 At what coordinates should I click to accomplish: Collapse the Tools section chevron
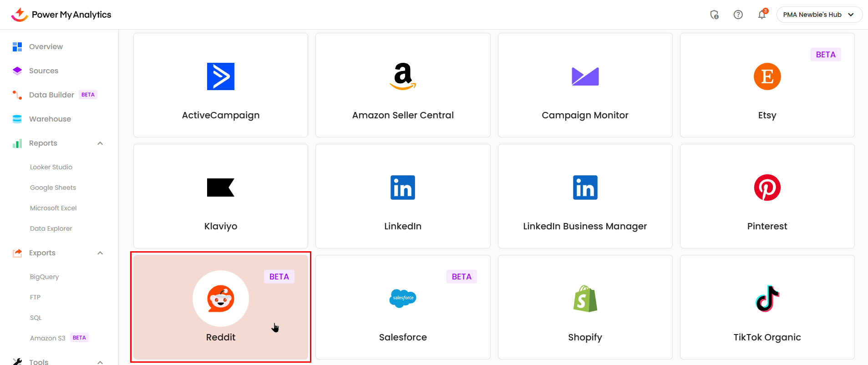point(100,362)
